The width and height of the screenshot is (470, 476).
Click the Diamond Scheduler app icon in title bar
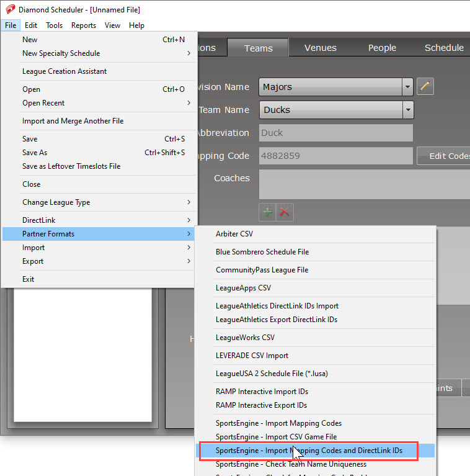tap(10, 9)
